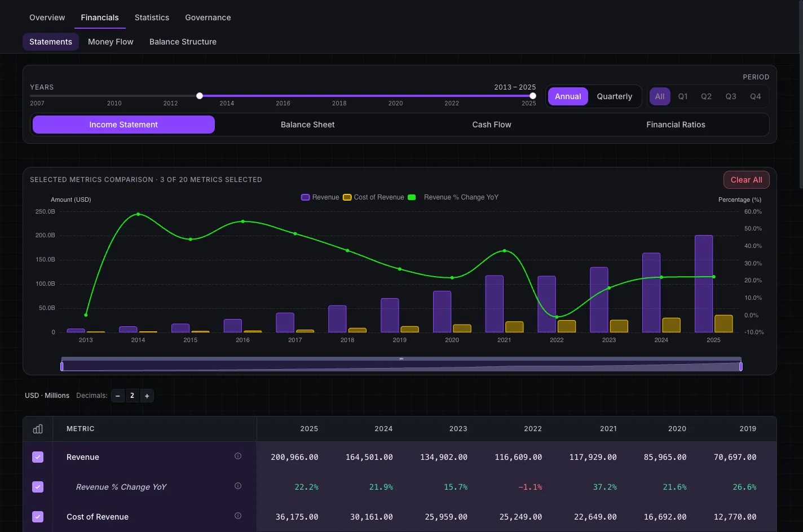Uncheck Revenue % Change YoY checkbox
803x532 pixels.
[x=38, y=487]
